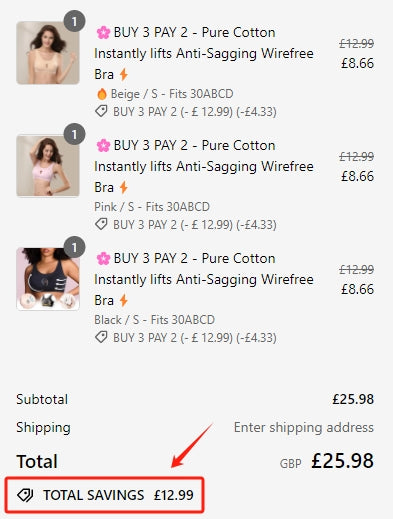Click the TOTAL SAVINGS £12.99 label
The height and width of the screenshot is (519, 393).
click(118, 495)
